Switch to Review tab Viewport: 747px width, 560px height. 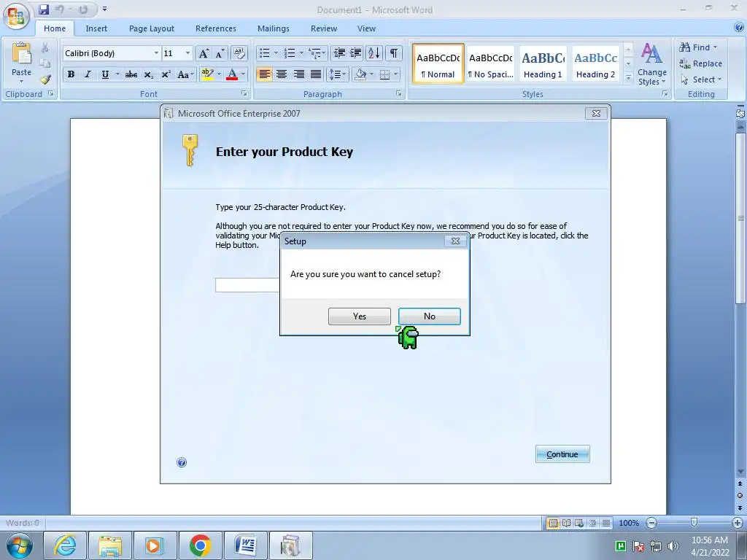click(x=324, y=28)
